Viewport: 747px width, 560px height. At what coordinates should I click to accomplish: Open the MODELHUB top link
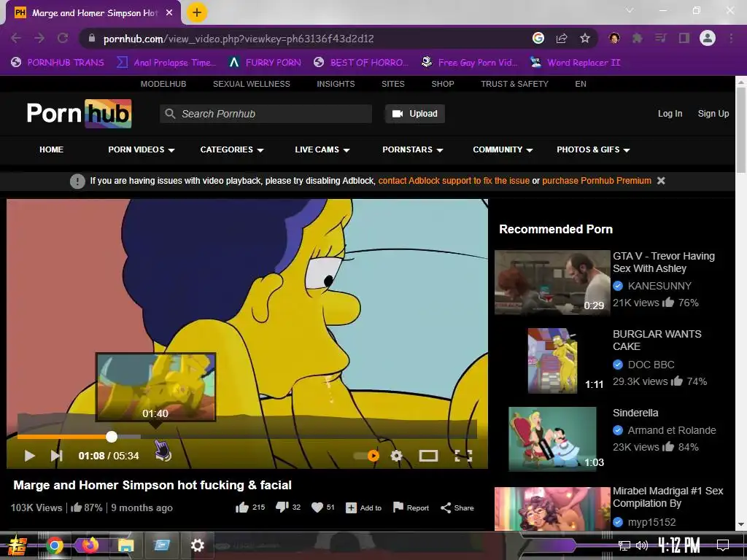click(x=163, y=84)
